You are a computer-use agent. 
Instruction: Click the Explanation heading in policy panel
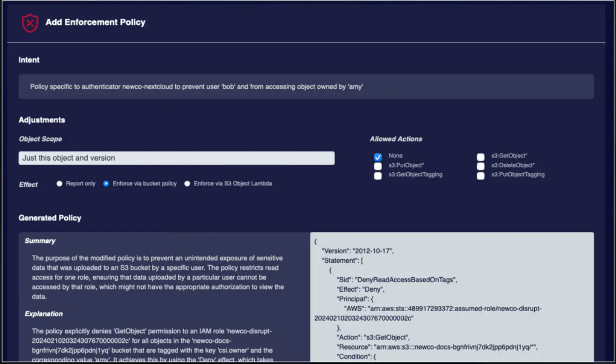click(43, 314)
